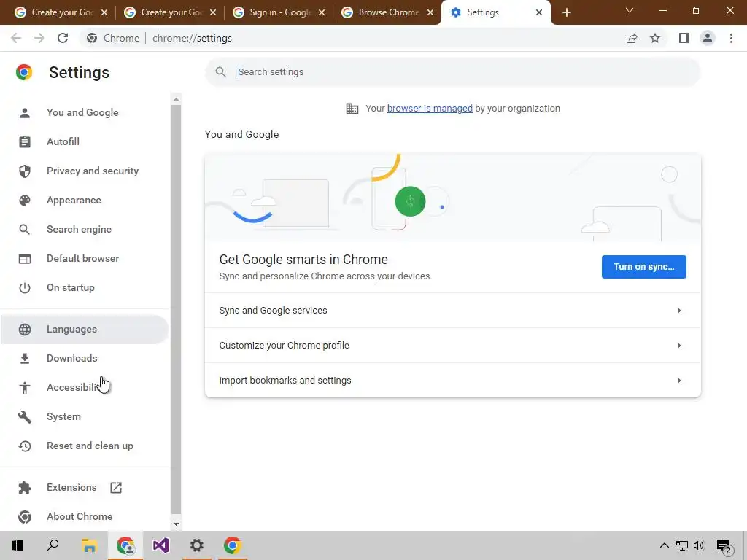The image size is (747, 560).
Task: Click the Reset and clean up clock icon
Action: click(x=24, y=446)
